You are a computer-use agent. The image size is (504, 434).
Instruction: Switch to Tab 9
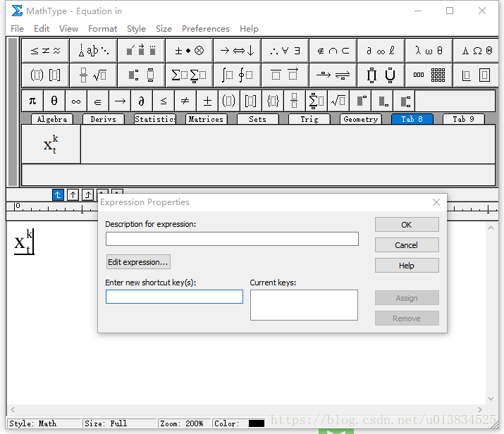(464, 119)
